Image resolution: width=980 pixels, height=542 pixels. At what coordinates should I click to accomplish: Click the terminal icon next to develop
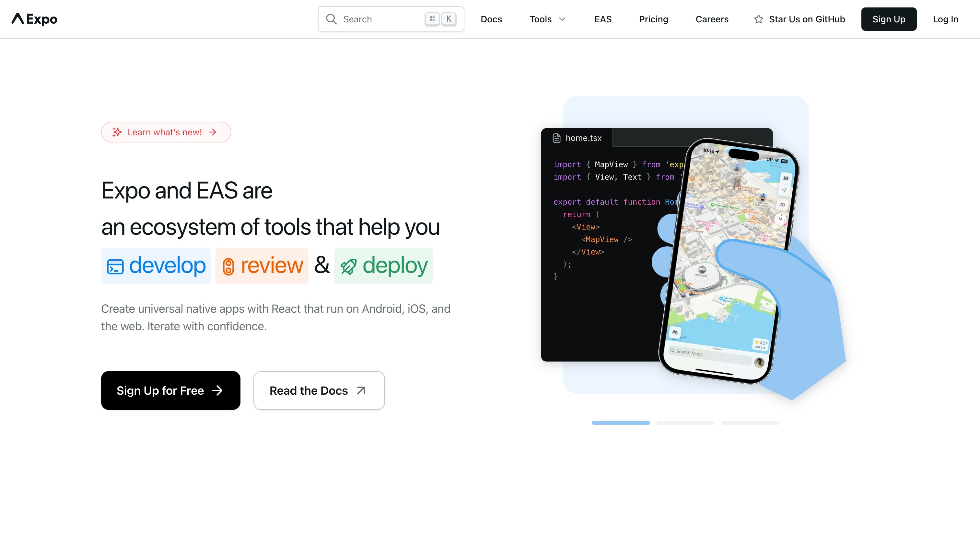pyautogui.click(x=115, y=267)
